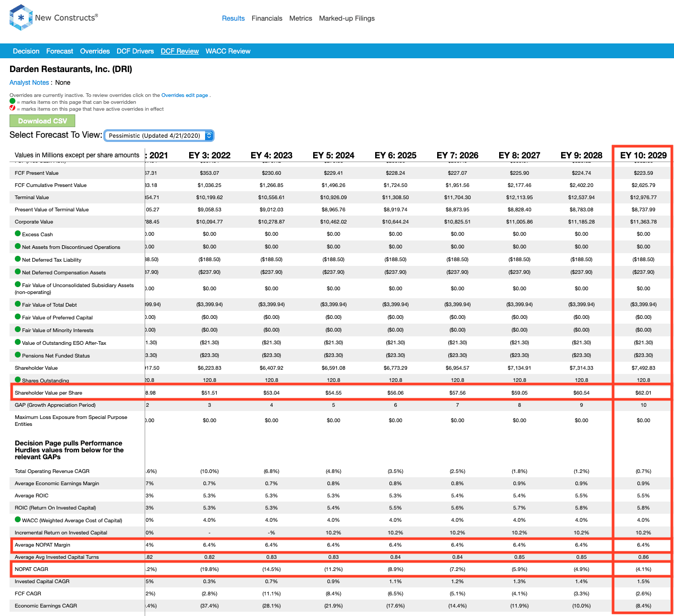
Task: Click the Present Value of Terminal Value label
Action: tap(52, 210)
